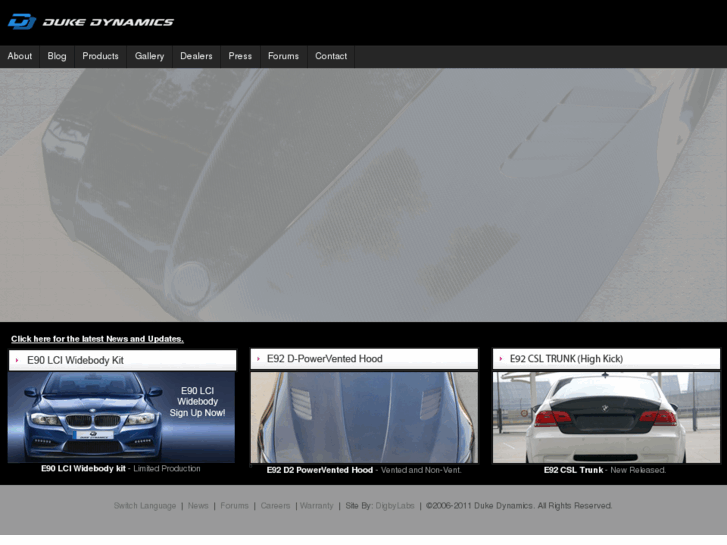Open the white BMW trunk thumbnail
The image size is (727, 545).
pyautogui.click(x=606, y=417)
